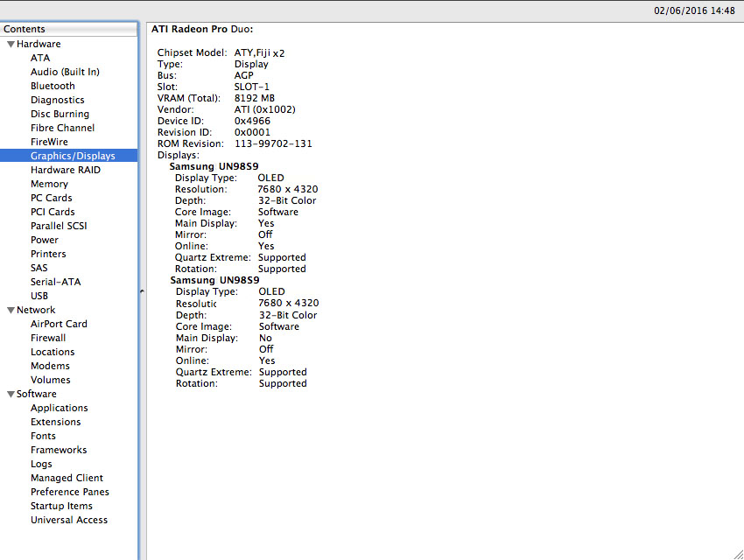Click the Network category label

point(36,310)
